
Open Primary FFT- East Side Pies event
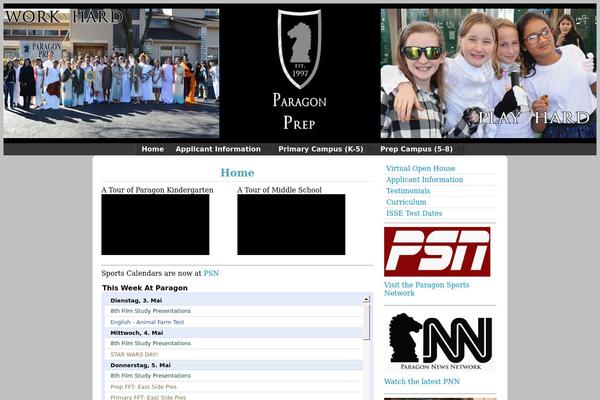(148, 397)
